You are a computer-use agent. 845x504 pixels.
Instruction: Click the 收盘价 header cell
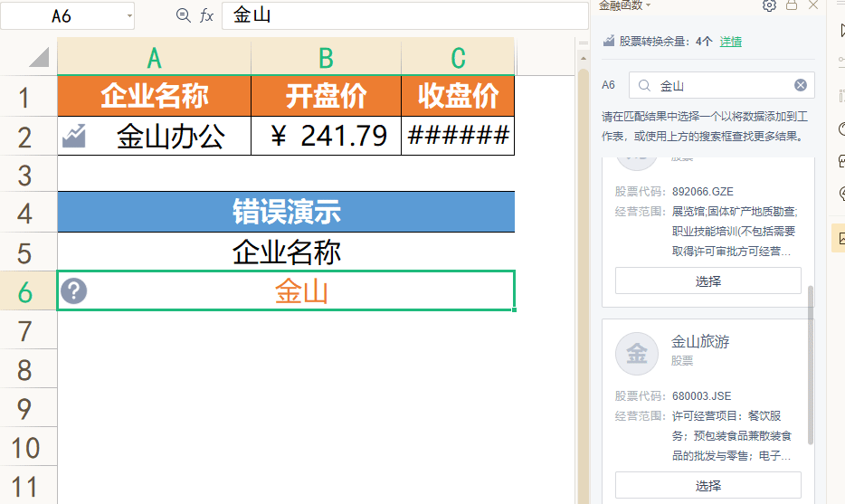coord(458,96)
